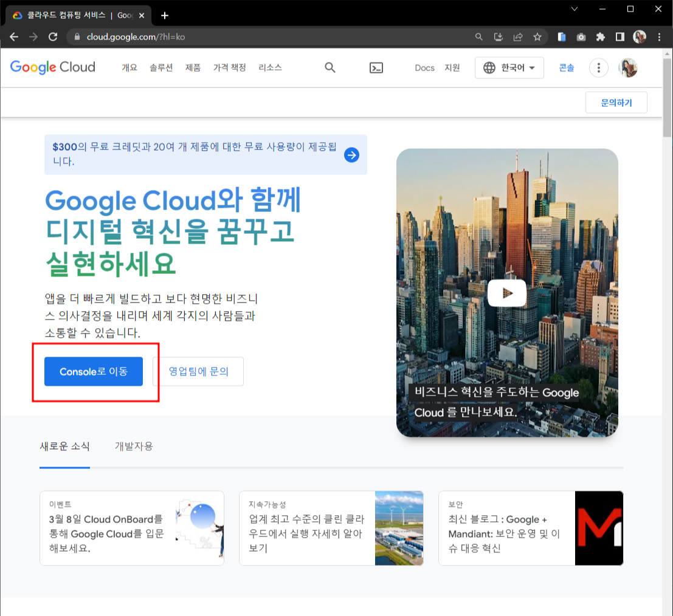The height and width of the screenshot is (616, 673).
Task: Open a new tab with plus button
Action: [x=164, y=15]
